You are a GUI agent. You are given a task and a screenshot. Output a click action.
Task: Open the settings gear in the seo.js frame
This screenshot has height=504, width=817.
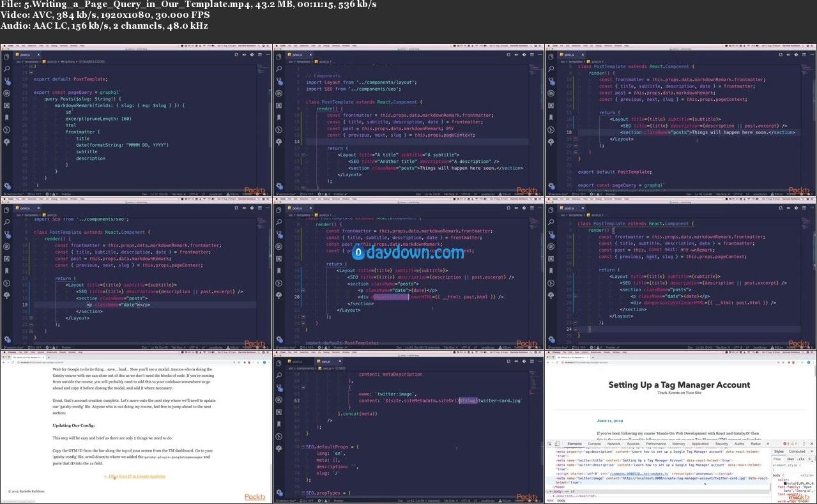tap(279, 493)
